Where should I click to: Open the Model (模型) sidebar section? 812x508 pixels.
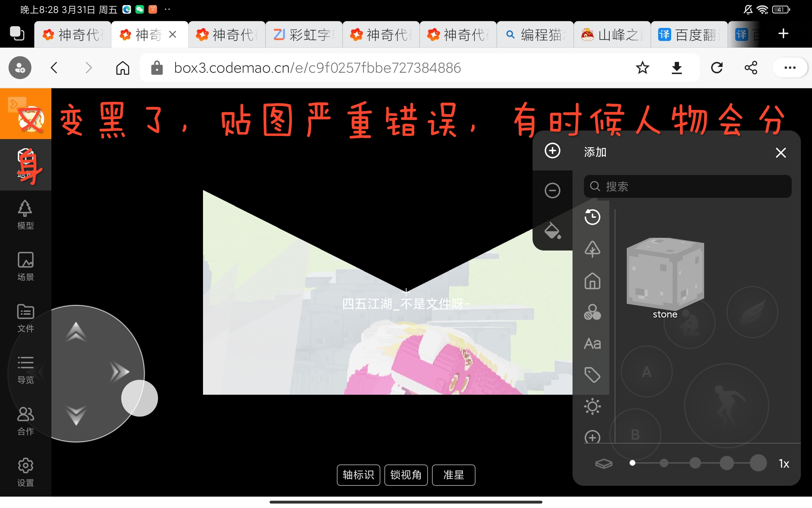[25, 215]
